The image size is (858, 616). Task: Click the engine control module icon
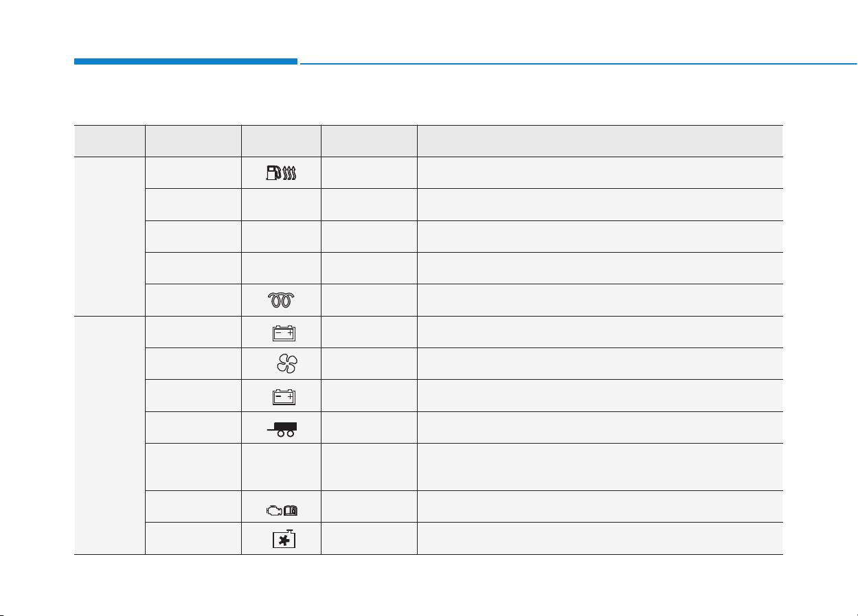281,510
